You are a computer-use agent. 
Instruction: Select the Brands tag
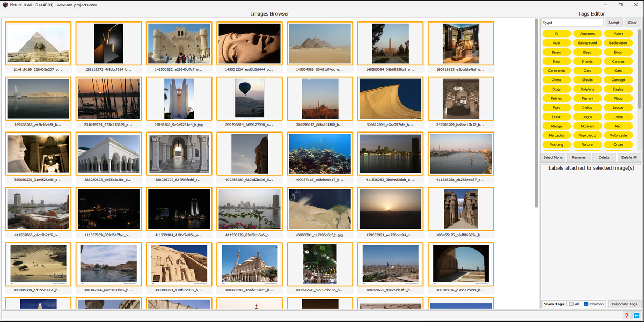point(588,61)
